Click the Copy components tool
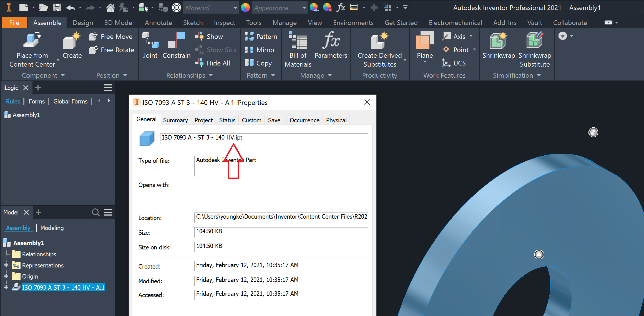This screenshot has height=316, width=644. click(x=258, y=63)
